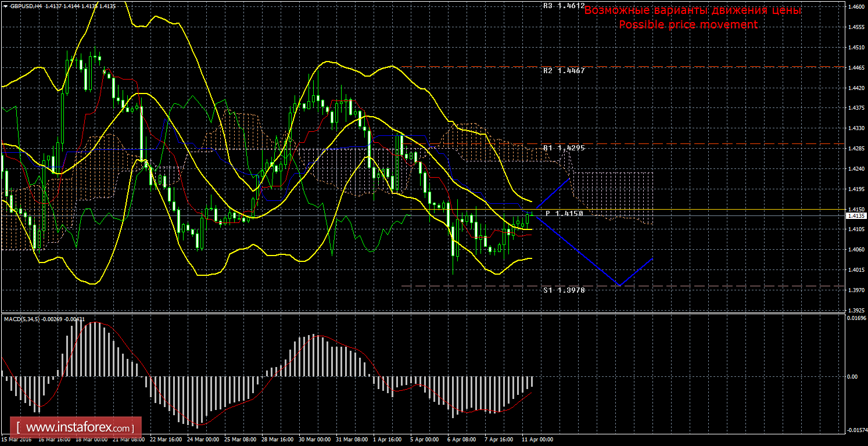Click the R1 1.4295 resistance label
This screenshot has height=446, width=868.
(x=564, y=148)
